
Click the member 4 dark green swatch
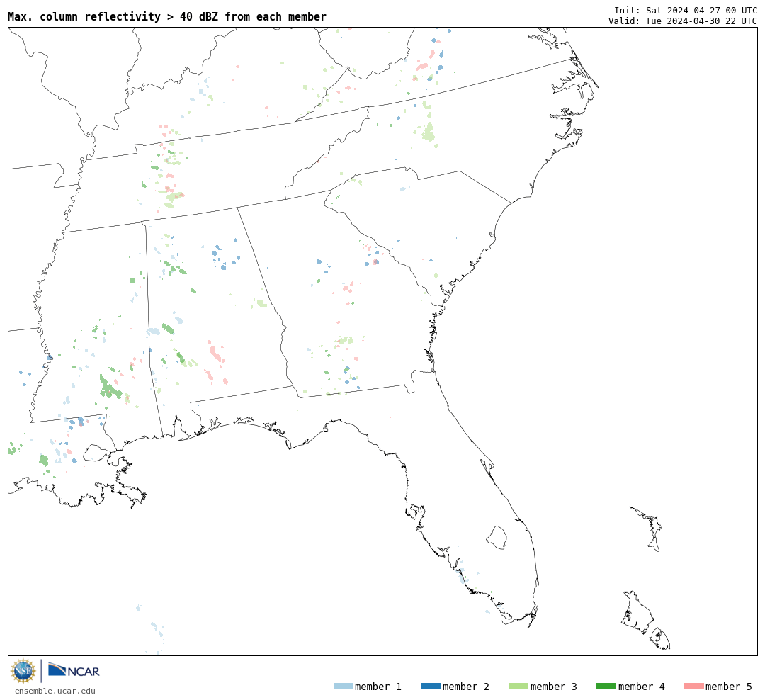(x=606, y=687)
